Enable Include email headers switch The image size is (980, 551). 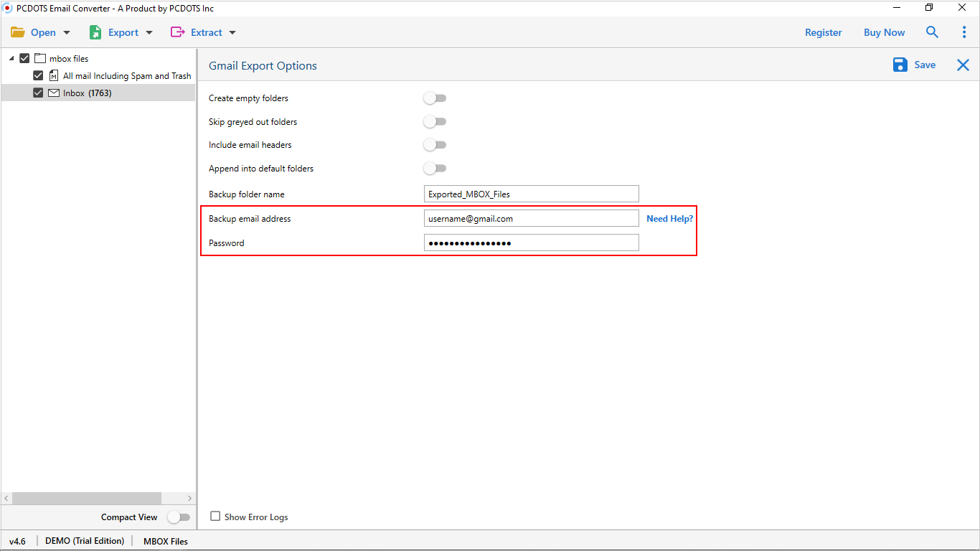coord(435,145)
